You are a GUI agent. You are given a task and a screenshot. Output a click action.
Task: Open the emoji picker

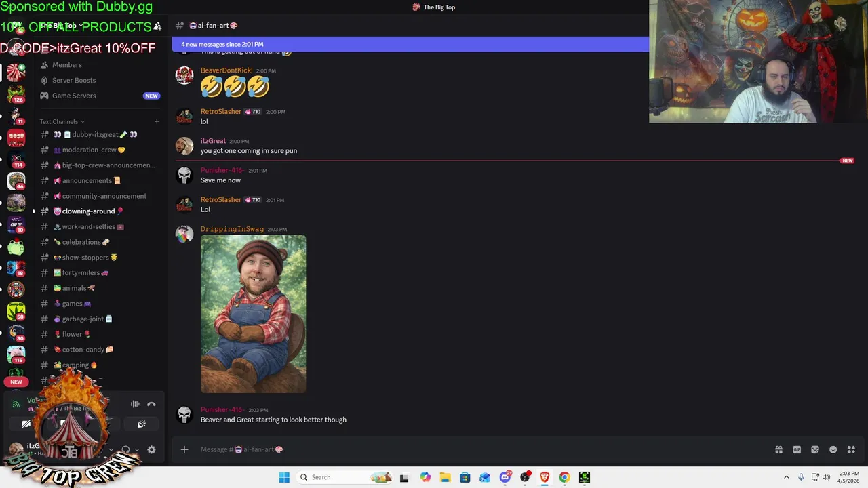[x=833, y=449]
